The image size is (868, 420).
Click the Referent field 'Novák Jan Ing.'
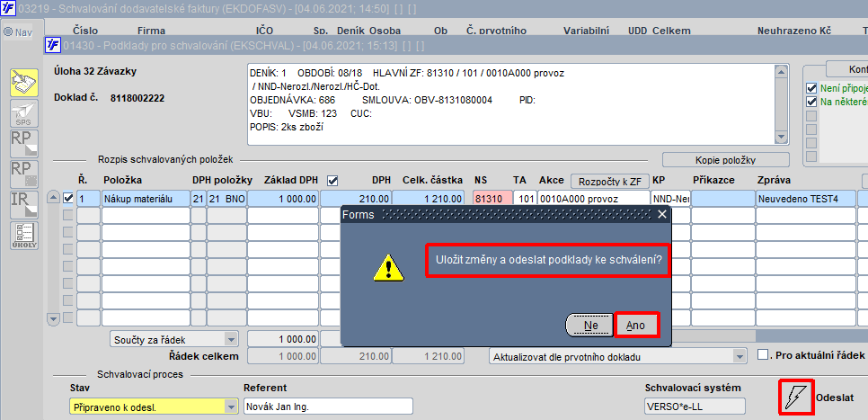(328, 407)
